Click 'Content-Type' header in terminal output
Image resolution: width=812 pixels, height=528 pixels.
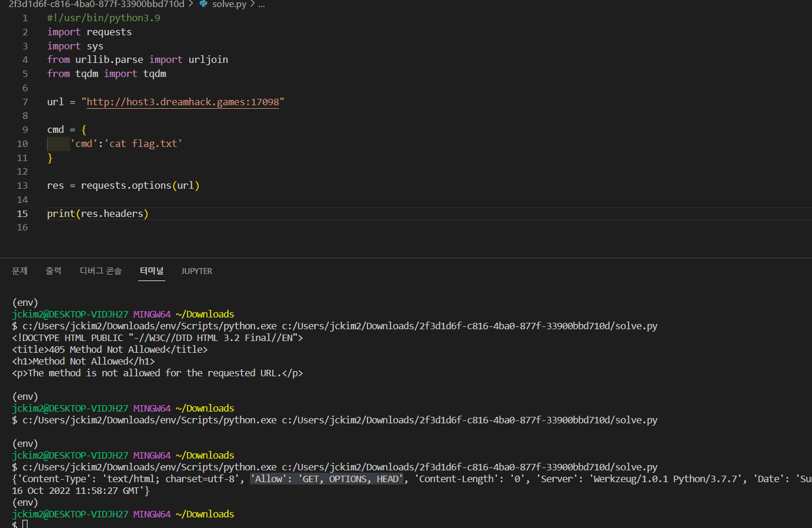point(55,479)
